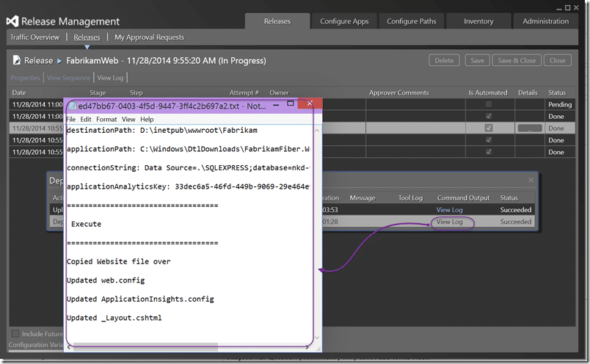Click the 'Updated ApplicationInsights.config' line
Screen dimensions: 590x364
[140, 299]
